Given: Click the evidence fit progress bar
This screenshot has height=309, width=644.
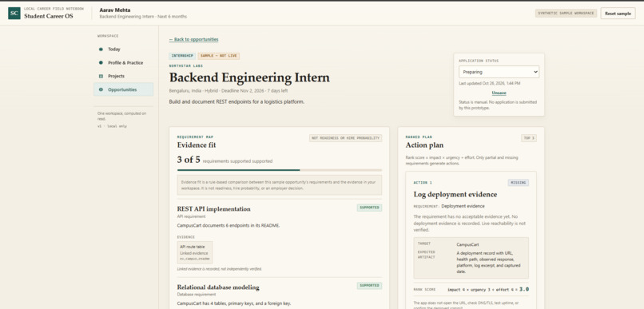Looking at the screenshot, I should click(280, 170).
